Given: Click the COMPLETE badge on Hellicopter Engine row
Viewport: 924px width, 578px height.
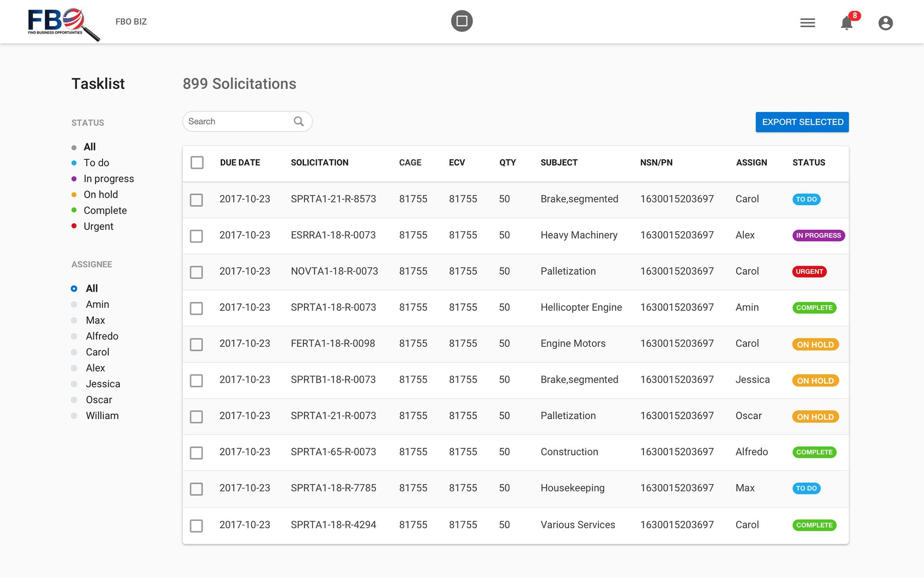Looking at the screenshot, I should tap(814, 307).
